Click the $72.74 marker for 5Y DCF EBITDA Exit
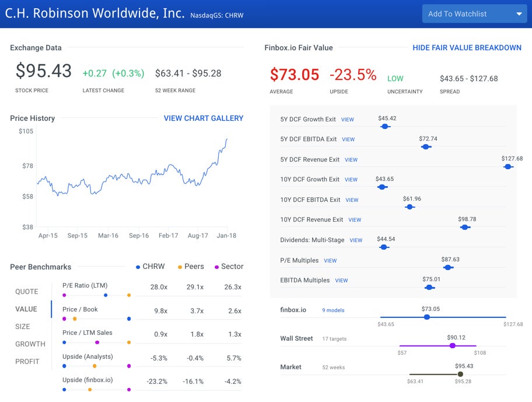 click(426, 147)
